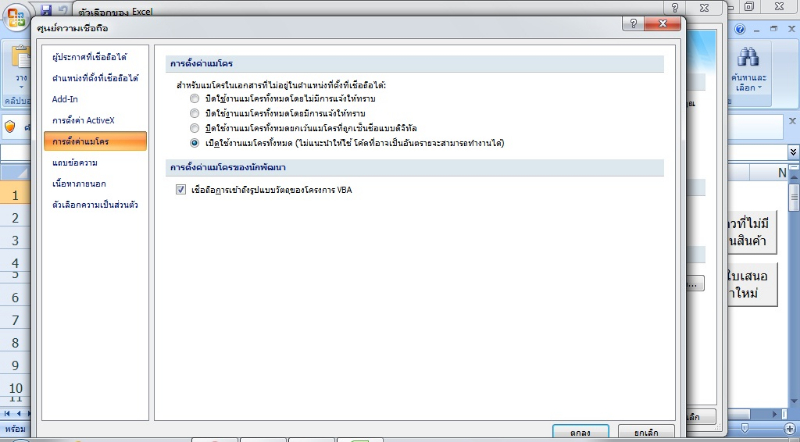Screen dimensions: 800x442
Task: Select first radio: disable macros without notification
Action: pos(194,100)
